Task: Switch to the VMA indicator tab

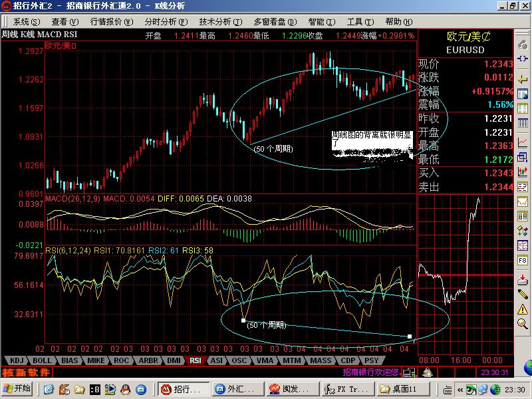Action: [265, 360]
